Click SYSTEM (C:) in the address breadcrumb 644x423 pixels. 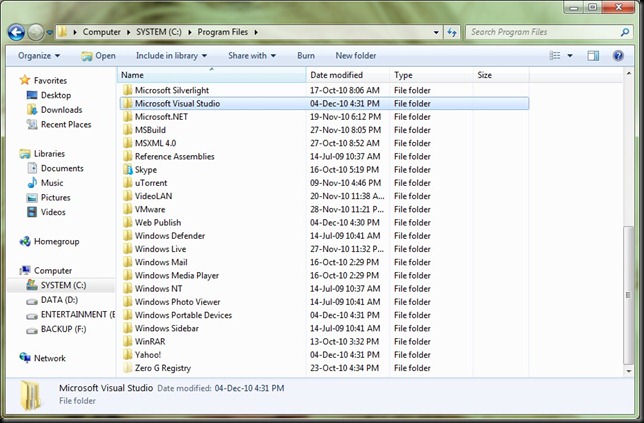(159, 32)
